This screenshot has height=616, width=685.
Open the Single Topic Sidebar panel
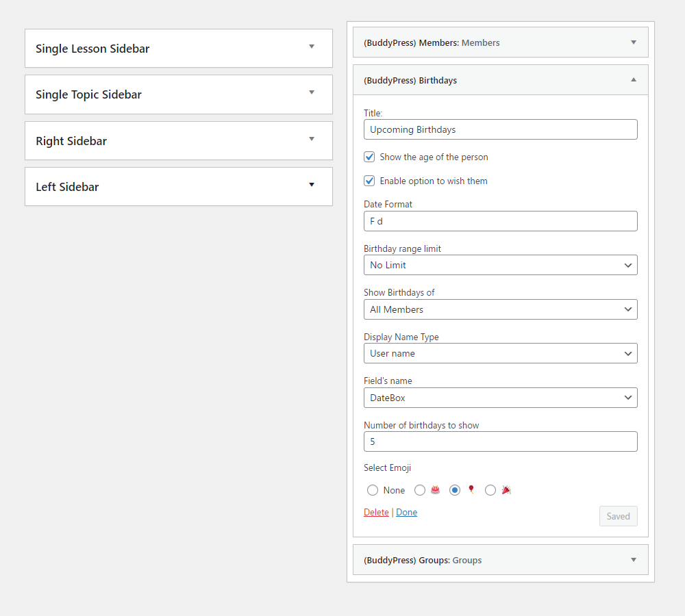pyautogui.click(x=178, y=94)
